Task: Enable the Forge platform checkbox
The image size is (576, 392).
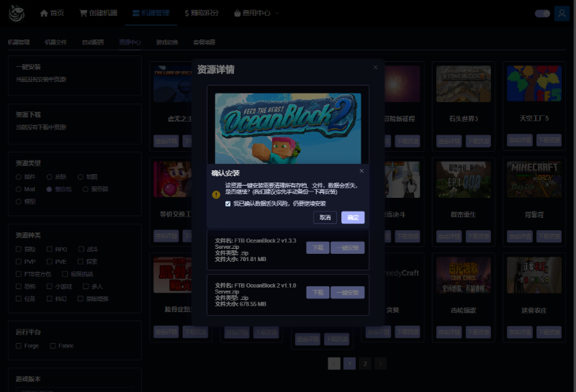Action: tap(19, 346)
